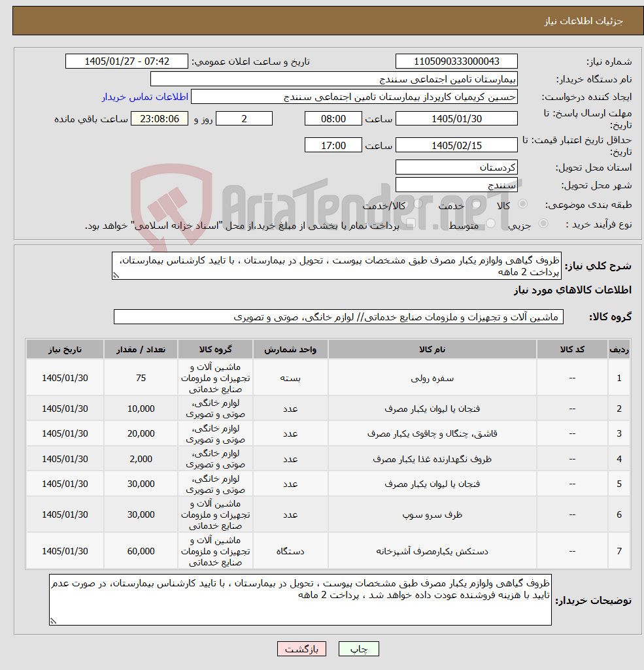The height and width of the screenshot is (670, 644).
Task: Click the نام کالا column header
Action: (432, 349)
